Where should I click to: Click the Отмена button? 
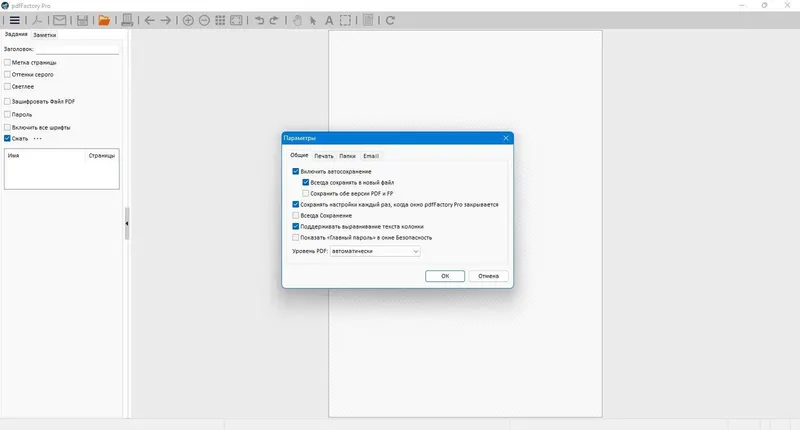pyautogui.click(x=488, y=276)
